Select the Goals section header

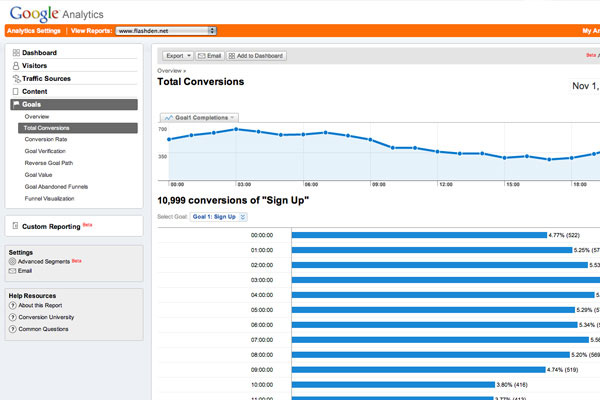pyautogui.click(x=74, y=104)
